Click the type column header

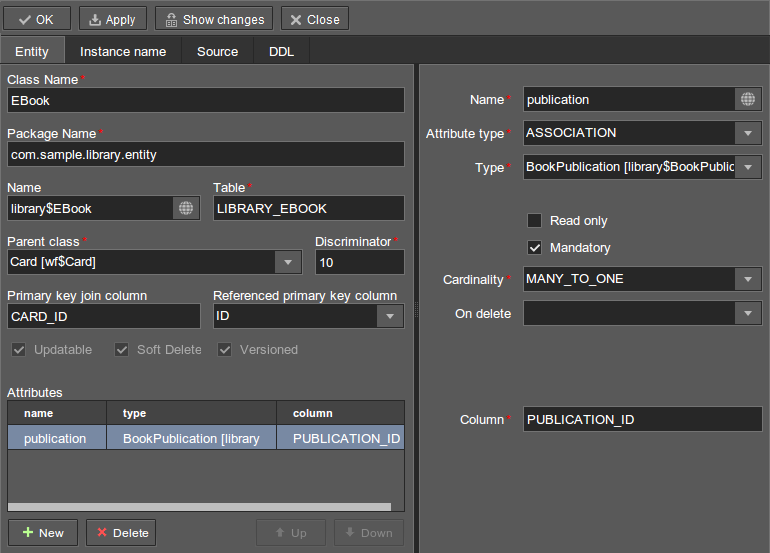pos(192,413)
